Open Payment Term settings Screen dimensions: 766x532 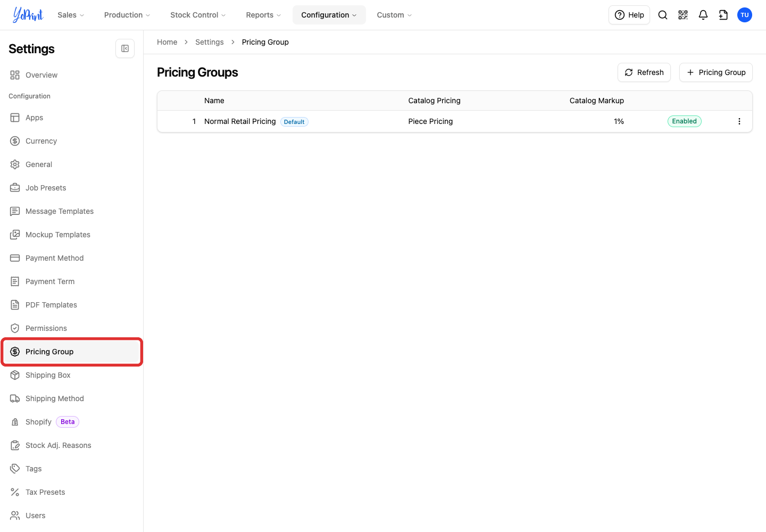click(x=71, y=281)
